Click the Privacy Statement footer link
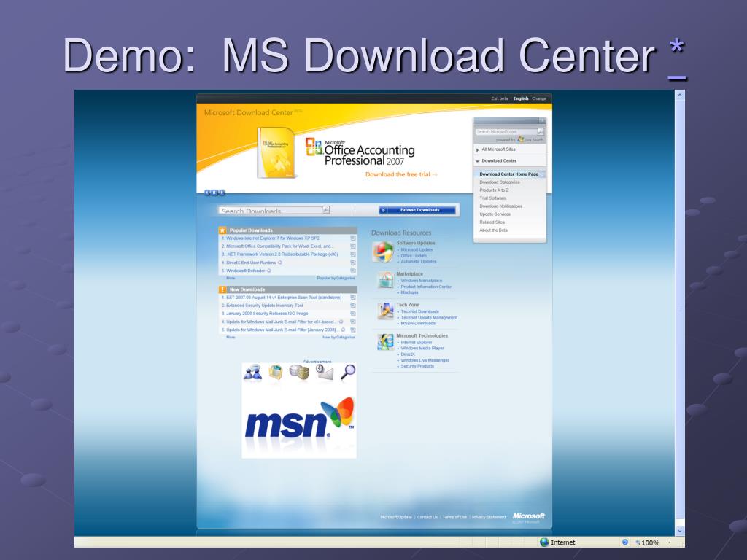This screenshot has height=560, width=747. tap(489, 517)
